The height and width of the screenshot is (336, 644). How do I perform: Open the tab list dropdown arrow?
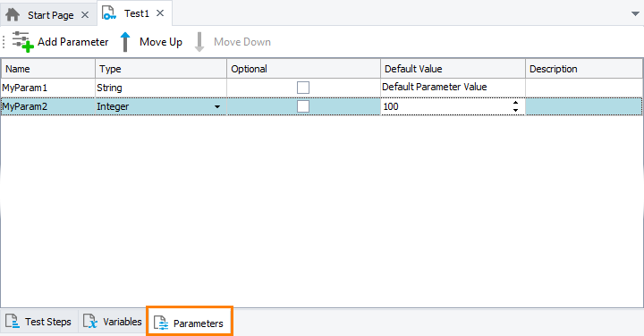point(635,14)
